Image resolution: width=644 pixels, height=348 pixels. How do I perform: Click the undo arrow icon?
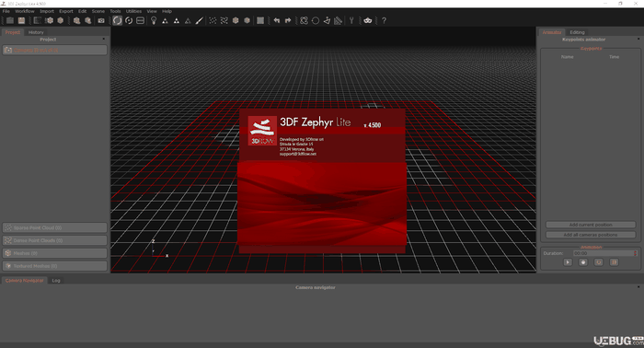pos(277,20)
